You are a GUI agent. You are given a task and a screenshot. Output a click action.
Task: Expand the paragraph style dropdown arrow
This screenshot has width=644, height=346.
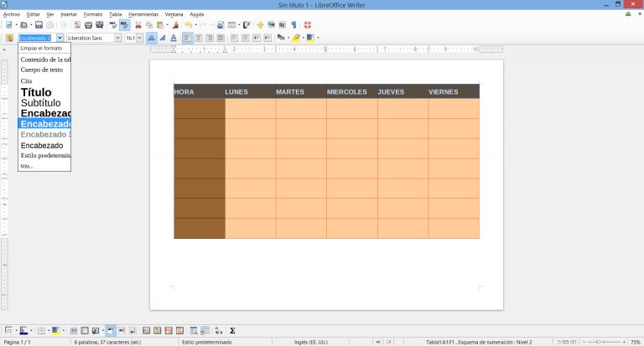point(60,38)
